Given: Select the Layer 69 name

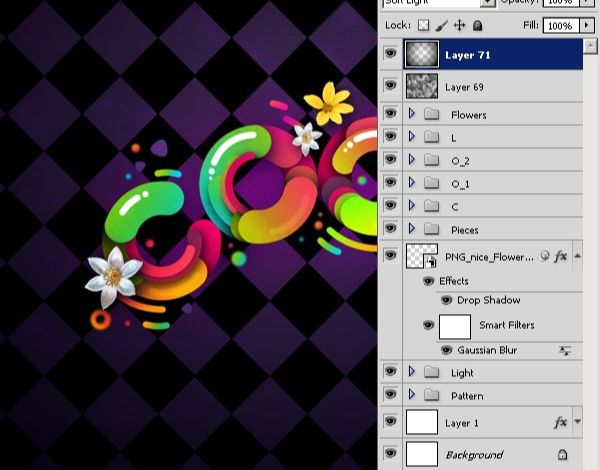Looking at the screenshot, I should [x=464, y=87].
